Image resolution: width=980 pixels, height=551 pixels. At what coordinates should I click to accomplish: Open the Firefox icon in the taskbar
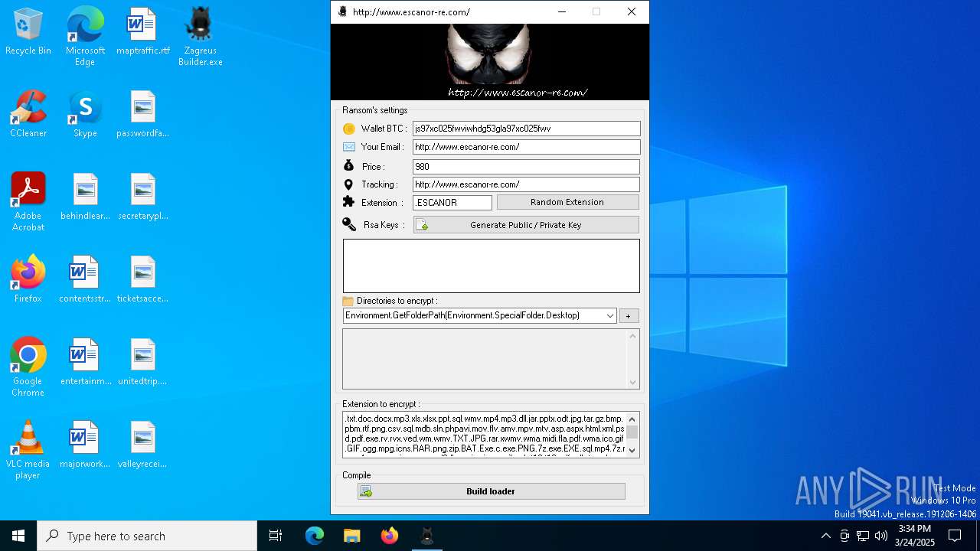390,536
